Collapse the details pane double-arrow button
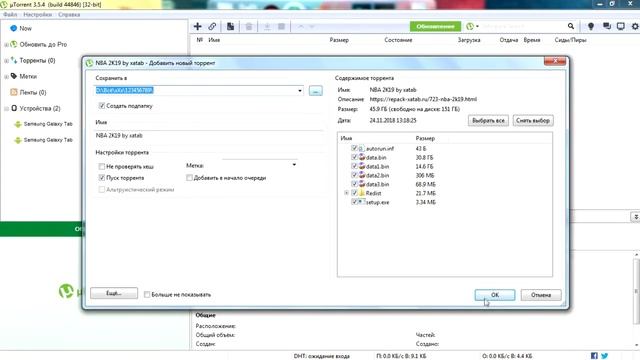 point(636,217)
